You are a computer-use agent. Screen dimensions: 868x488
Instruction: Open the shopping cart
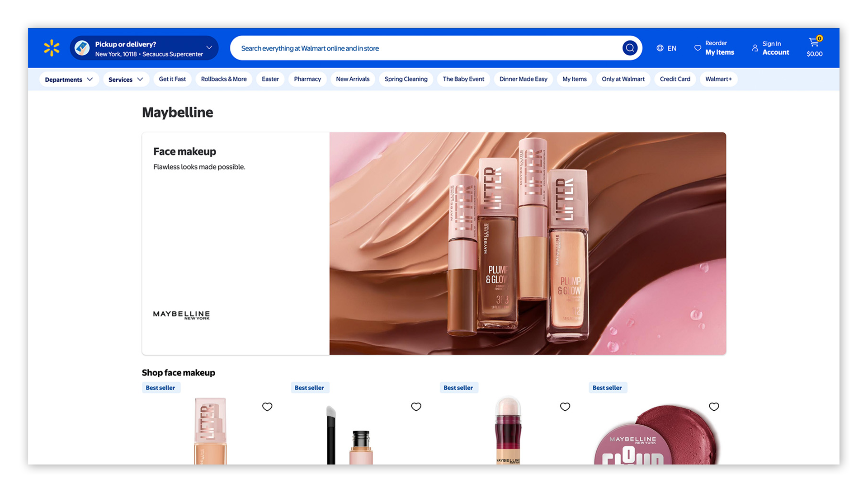point(814,47)
